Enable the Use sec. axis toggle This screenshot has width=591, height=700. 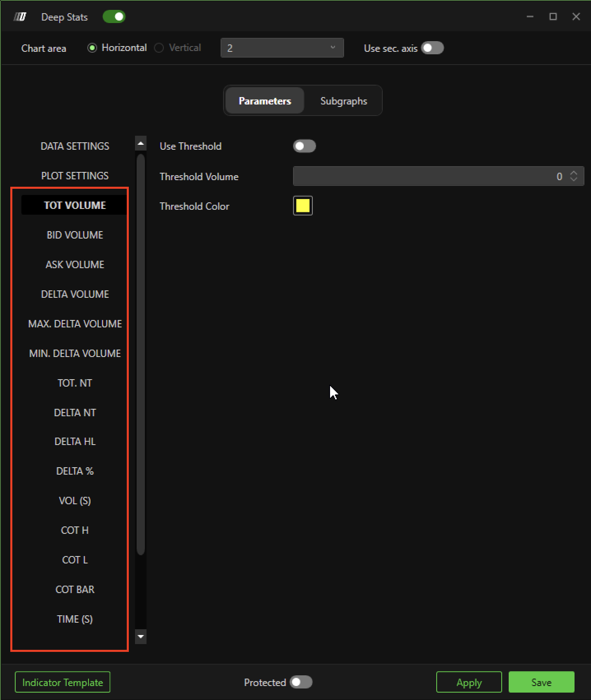tap(432, 48)
